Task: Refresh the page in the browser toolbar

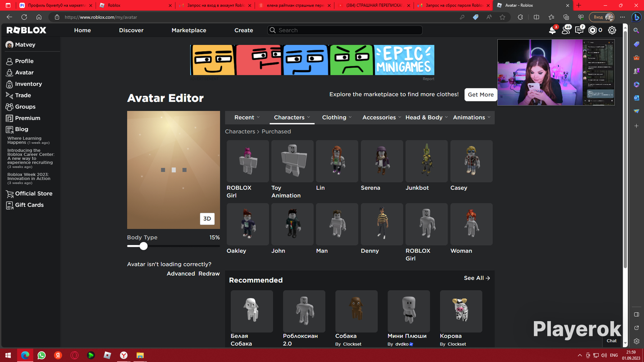Action: pos(24,17)
